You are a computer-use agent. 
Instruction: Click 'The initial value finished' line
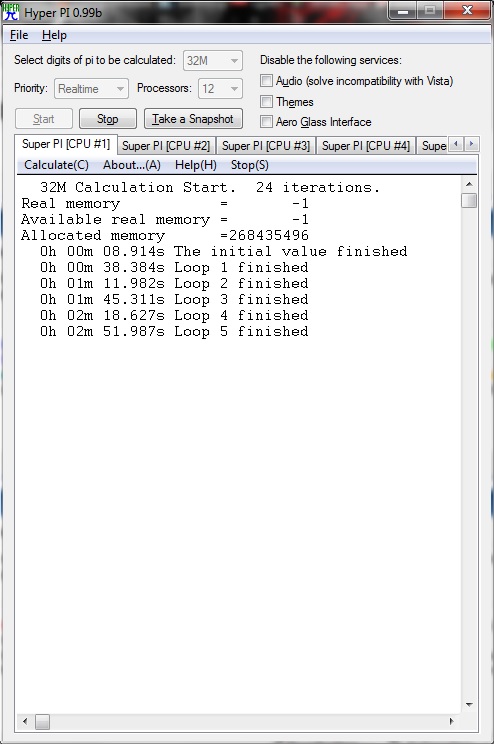(x=224, y=251)
